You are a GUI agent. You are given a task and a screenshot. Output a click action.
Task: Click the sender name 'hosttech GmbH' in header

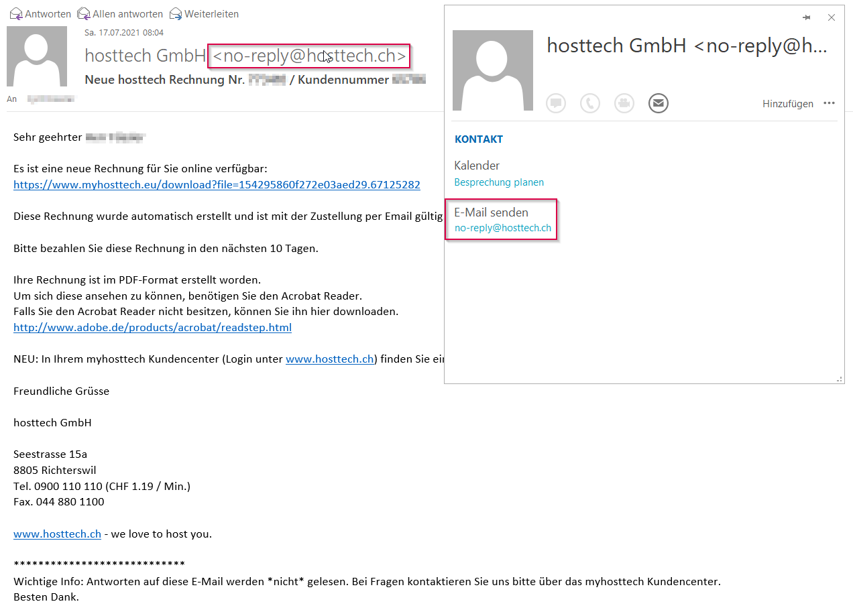click(146, 56)
